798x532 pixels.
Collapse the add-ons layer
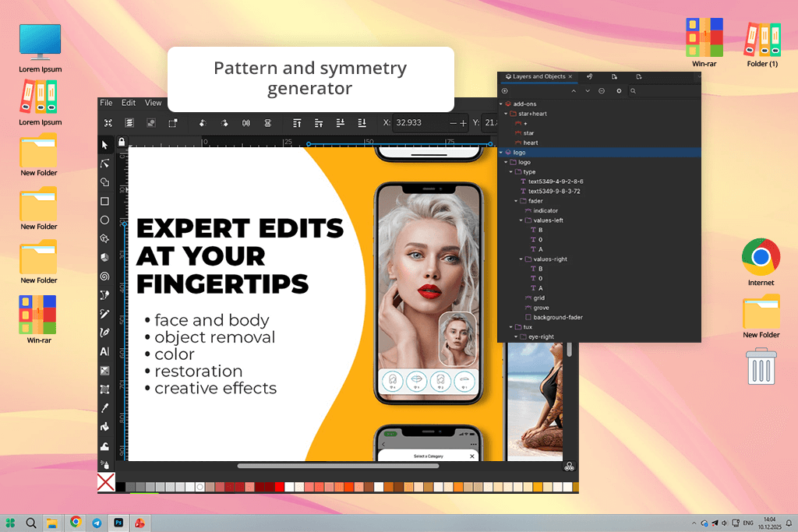(501, 104)
